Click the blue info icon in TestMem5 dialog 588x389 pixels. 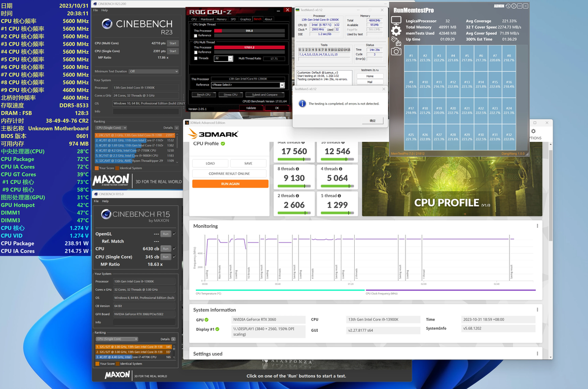[302, 104]
